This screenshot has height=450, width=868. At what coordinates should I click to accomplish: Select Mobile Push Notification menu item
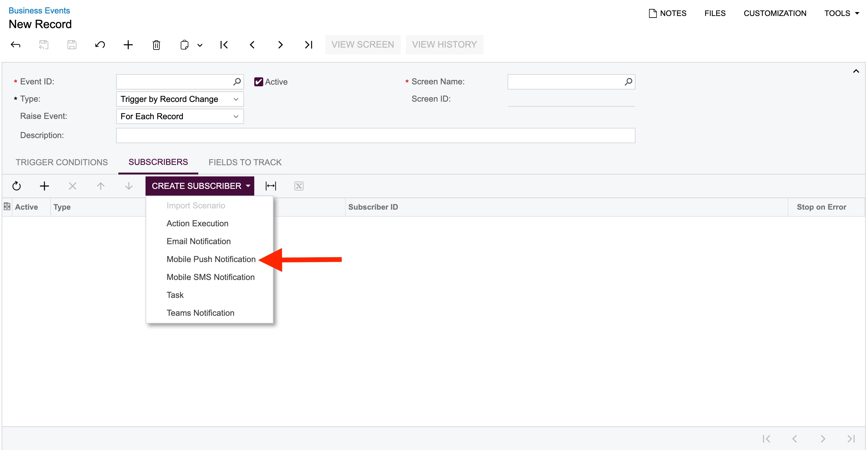point(211,259)
